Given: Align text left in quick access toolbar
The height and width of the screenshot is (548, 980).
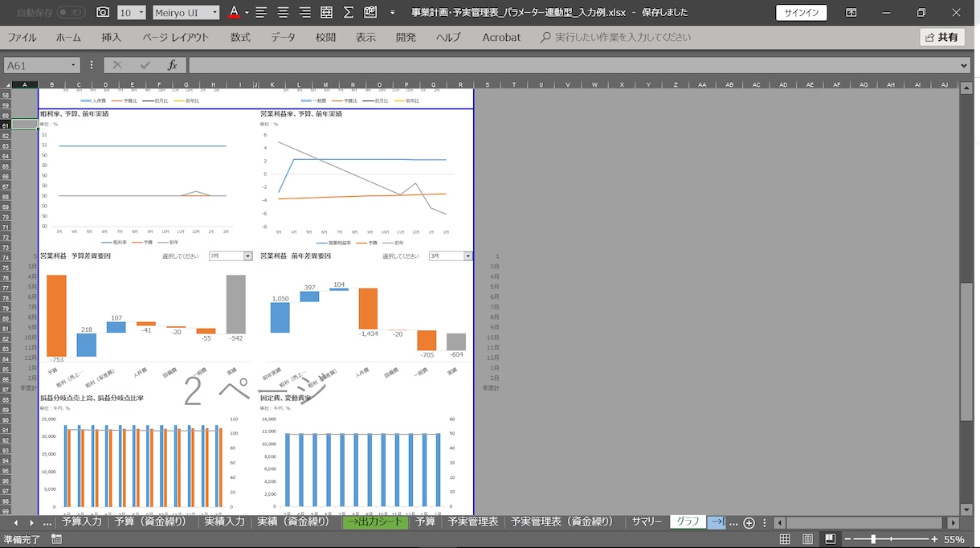Looking at the screenshot, I should (263, 12).
